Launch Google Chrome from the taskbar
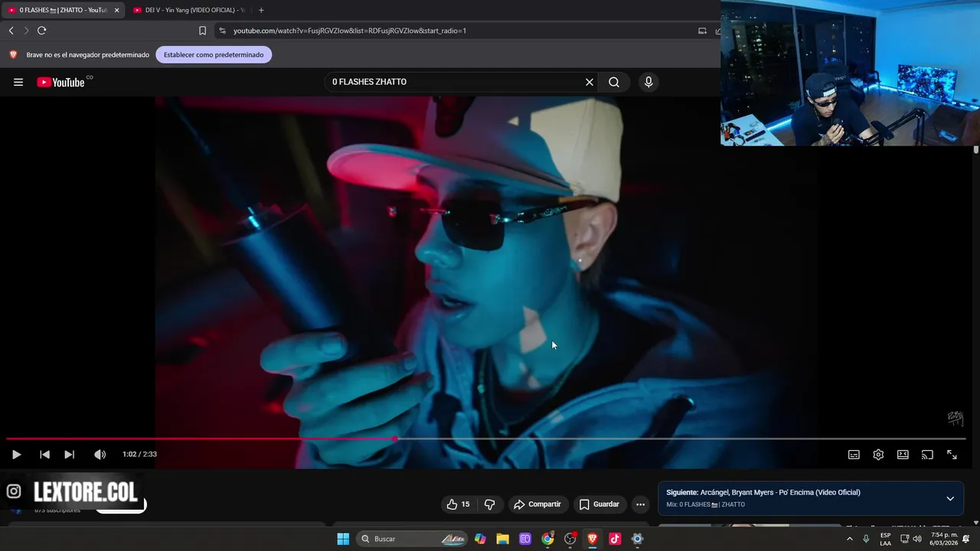Screen dimensions: 980x551 tap(547, 539)
